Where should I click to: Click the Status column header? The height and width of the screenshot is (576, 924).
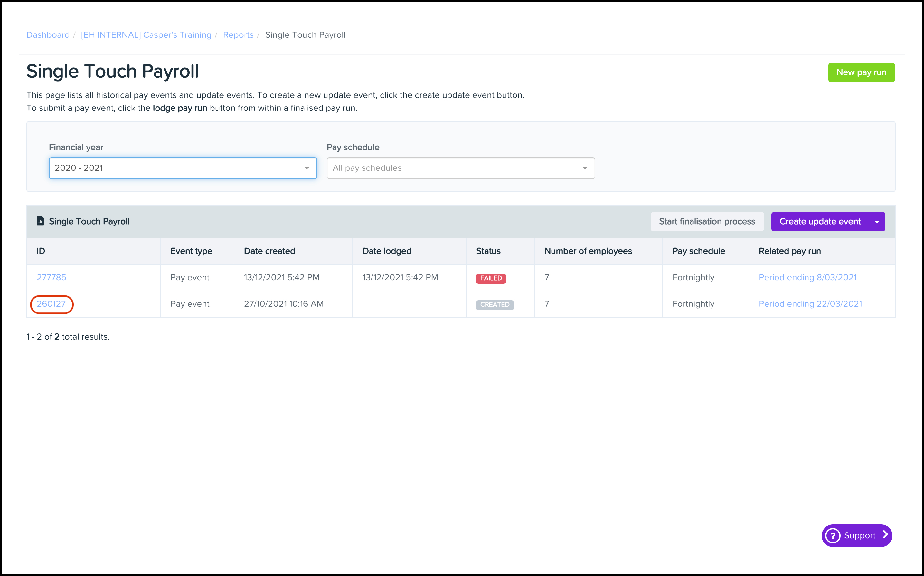point(488,251)
